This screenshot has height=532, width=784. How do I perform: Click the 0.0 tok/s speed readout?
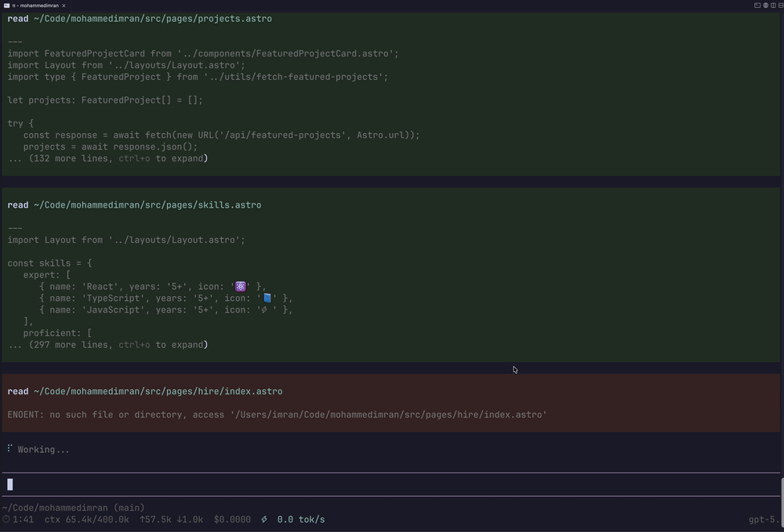(x=301, y=519)
